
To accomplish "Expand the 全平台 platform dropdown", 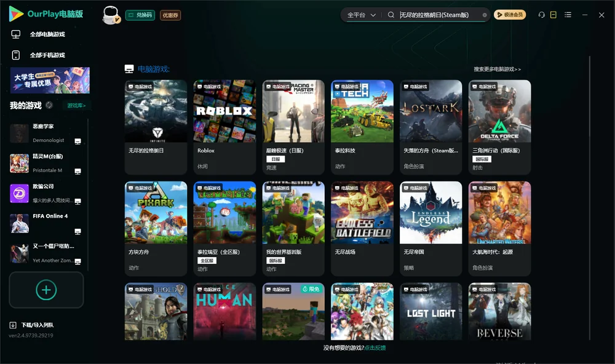I will [361, 15].
